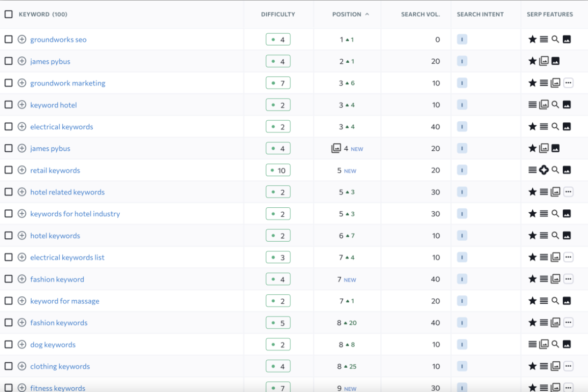Click the diamond-shaped SERP icon for retail keywords
This screenshot has height=392, width=588.
(x=544, y=170)
